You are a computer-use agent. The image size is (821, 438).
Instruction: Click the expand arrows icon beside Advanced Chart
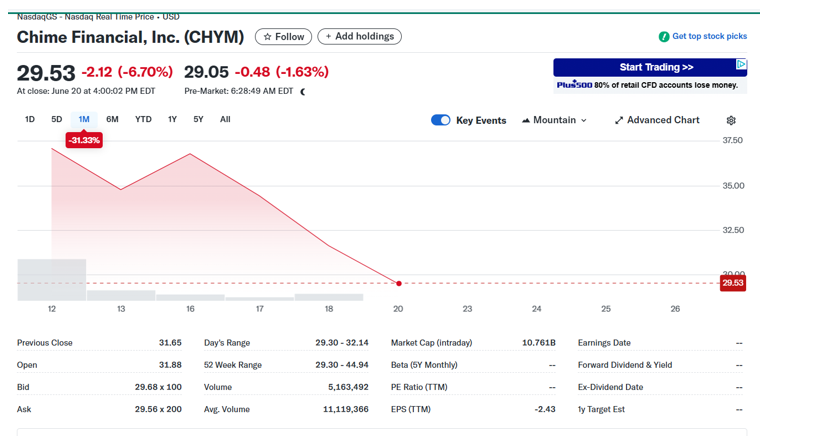point(619,120)
